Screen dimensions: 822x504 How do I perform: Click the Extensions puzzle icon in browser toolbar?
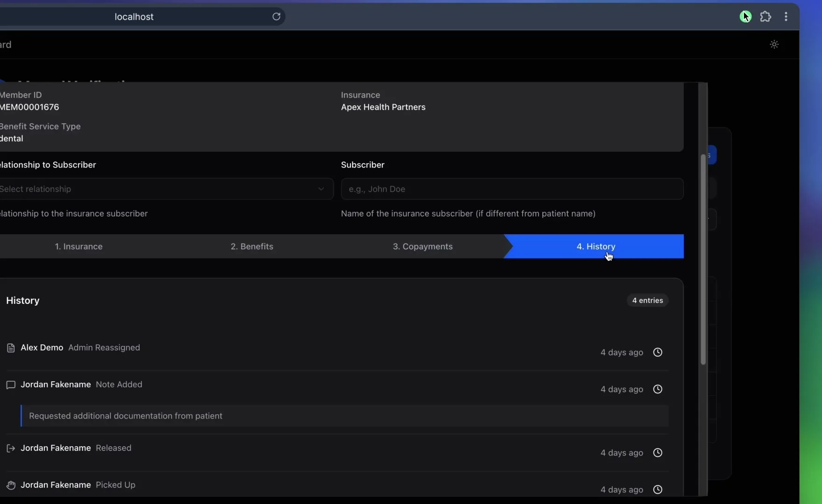click(x=766, y=16)
